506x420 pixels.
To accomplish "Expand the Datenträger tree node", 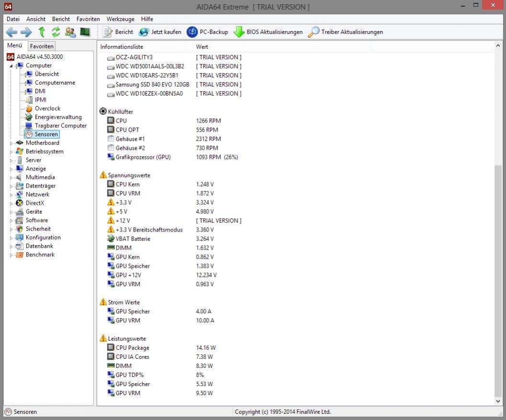I will [11, 186].
